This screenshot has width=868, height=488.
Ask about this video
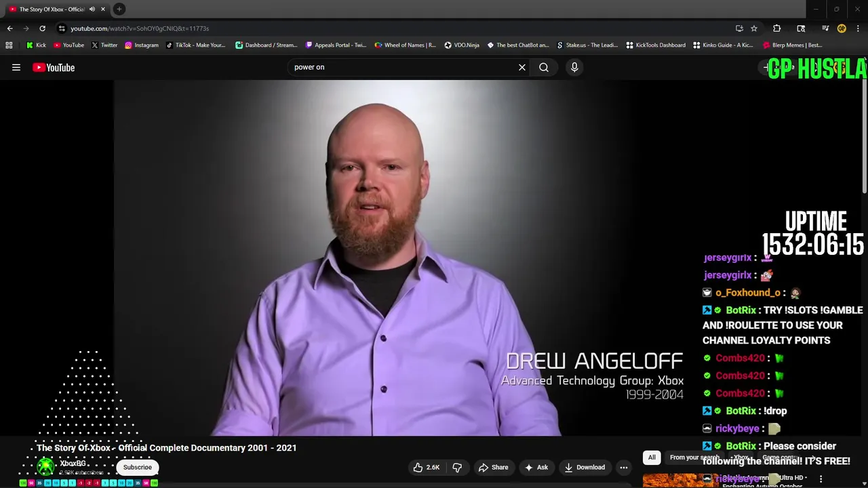tap(536, 467)
